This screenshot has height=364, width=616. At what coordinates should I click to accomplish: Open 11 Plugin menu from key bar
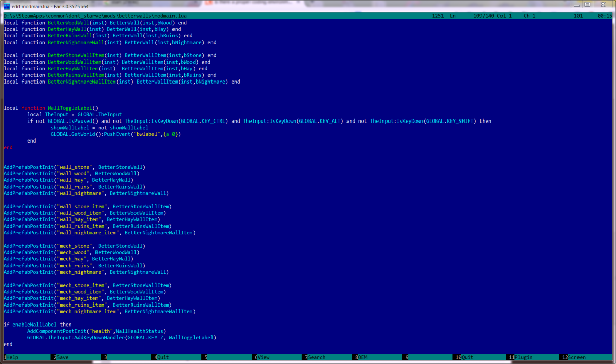524,357
